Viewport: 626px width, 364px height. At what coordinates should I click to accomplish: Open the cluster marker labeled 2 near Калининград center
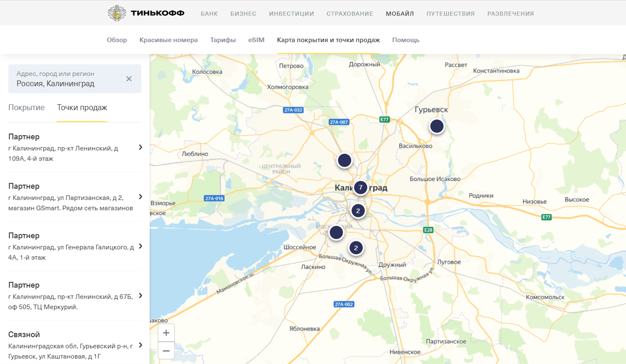click(358, 210)
